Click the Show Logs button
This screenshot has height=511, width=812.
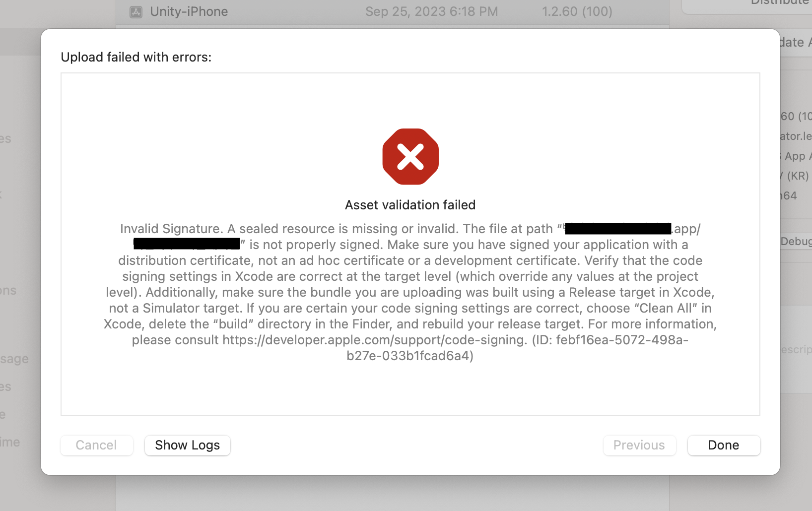(x=187, y=445)
